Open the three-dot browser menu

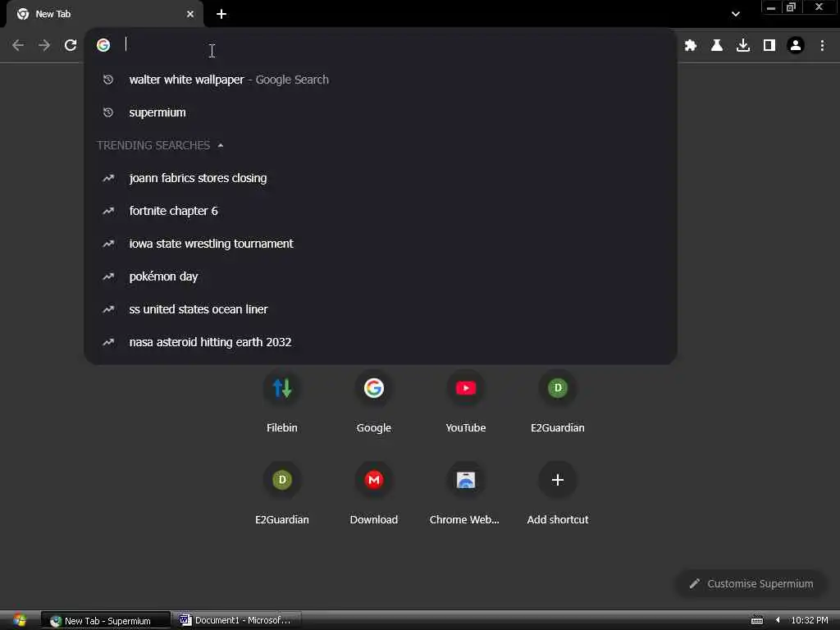point(822,46)
